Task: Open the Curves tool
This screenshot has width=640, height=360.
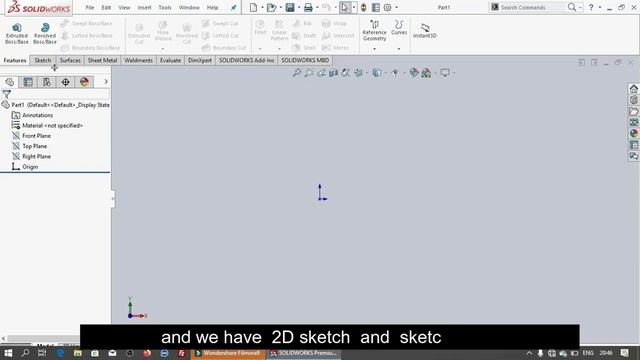Action: [x=399, y=28]
